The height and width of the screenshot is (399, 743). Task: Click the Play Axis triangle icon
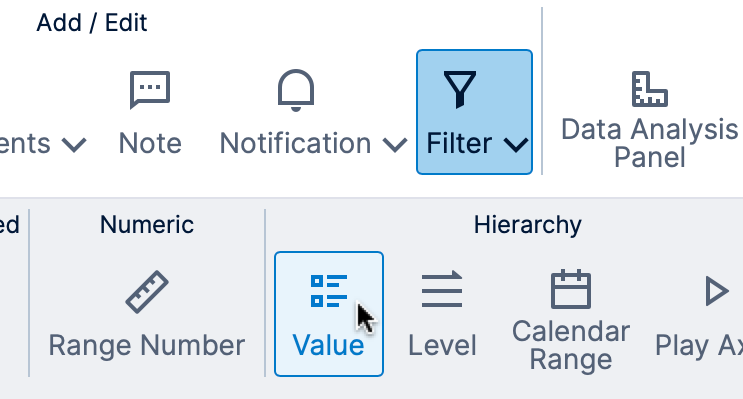[716, 290]
